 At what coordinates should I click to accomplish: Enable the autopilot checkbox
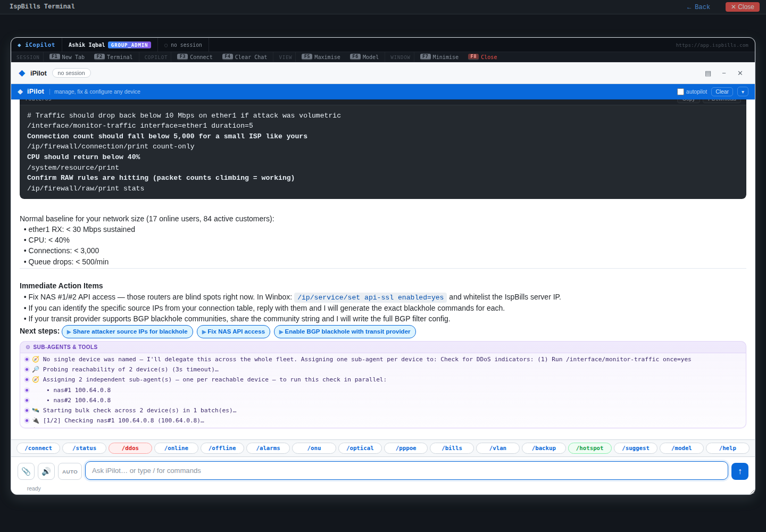680,92
